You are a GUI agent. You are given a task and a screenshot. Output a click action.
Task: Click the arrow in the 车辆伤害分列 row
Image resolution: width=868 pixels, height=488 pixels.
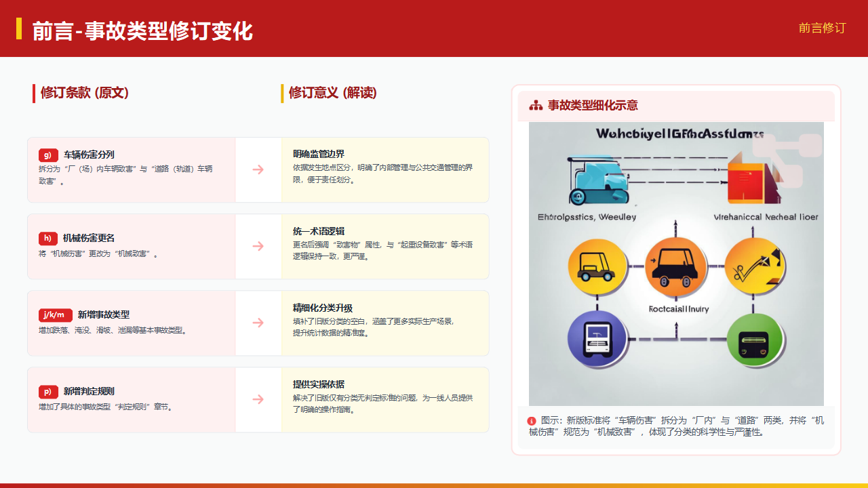coord(258,169)
